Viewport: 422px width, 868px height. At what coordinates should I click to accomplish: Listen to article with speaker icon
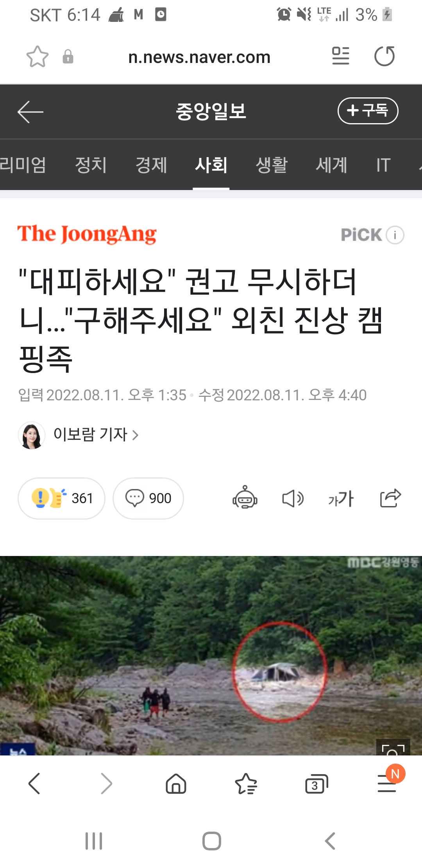293,499
